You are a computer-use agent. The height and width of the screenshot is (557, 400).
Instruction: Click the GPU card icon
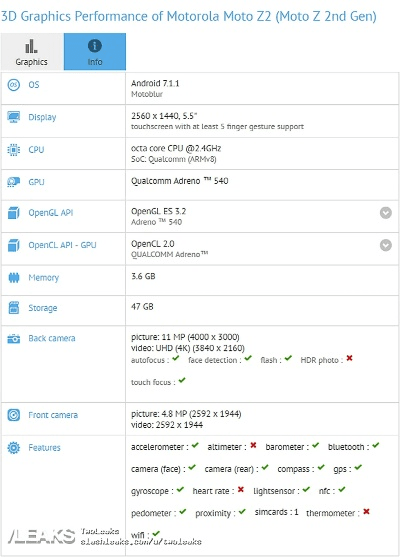[13, 182]
